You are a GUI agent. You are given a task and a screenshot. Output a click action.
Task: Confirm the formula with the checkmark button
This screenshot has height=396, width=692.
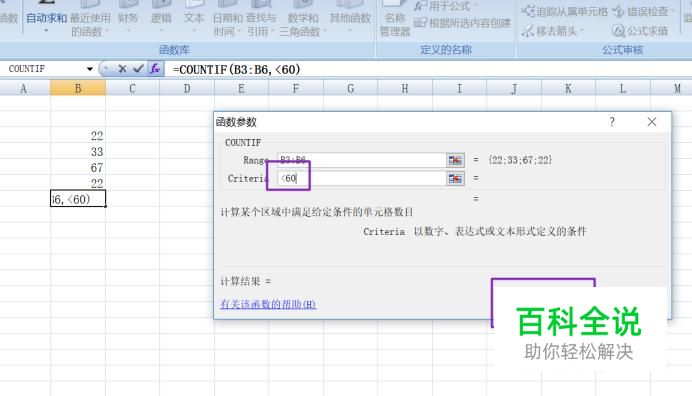pyautogui.click(x=138, y=69)
